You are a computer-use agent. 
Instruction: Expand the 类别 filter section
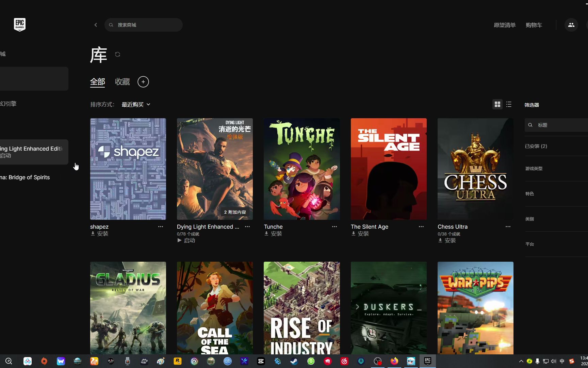530,219
